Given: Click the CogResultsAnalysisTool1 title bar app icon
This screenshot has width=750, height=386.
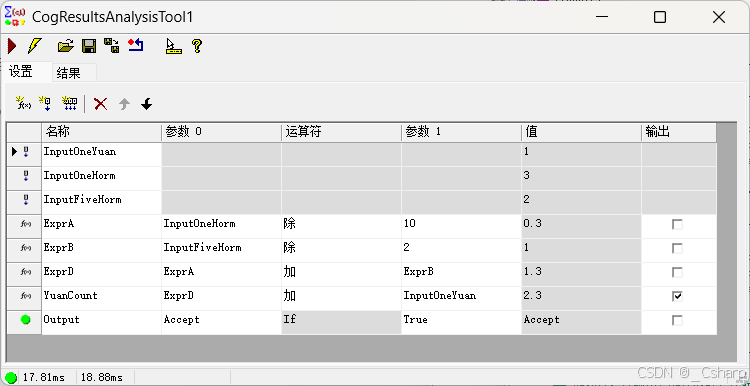Looking at the screenshot, I should tap(14, 16).
